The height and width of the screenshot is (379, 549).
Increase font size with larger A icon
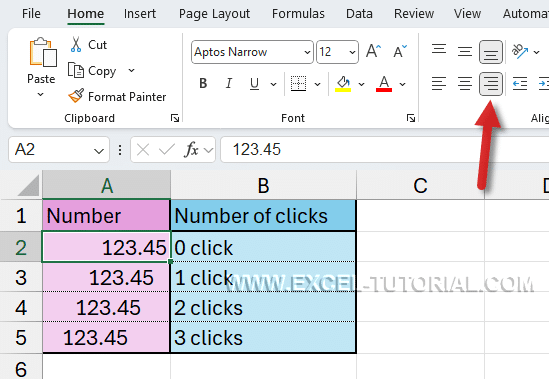[x=373, y=51]
